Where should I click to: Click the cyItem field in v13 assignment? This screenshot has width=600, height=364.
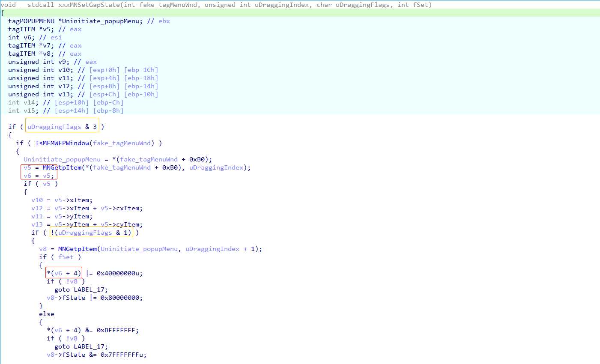tap(128, 224)
